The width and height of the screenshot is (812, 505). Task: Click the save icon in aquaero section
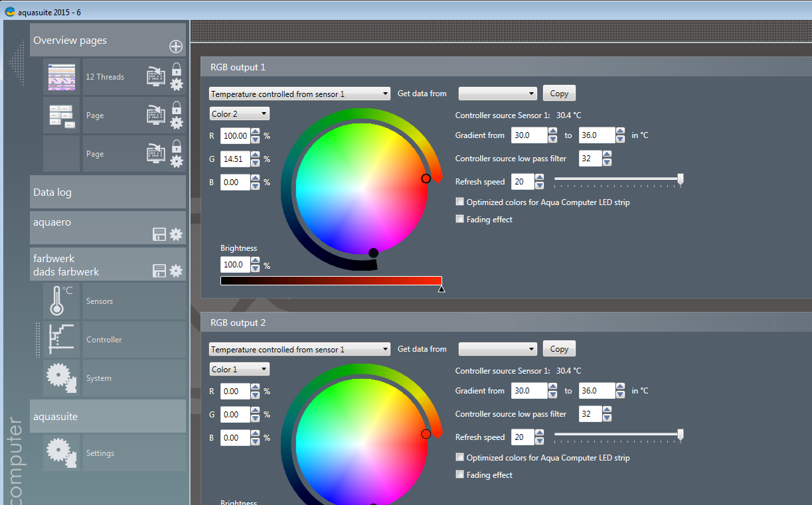159,234
